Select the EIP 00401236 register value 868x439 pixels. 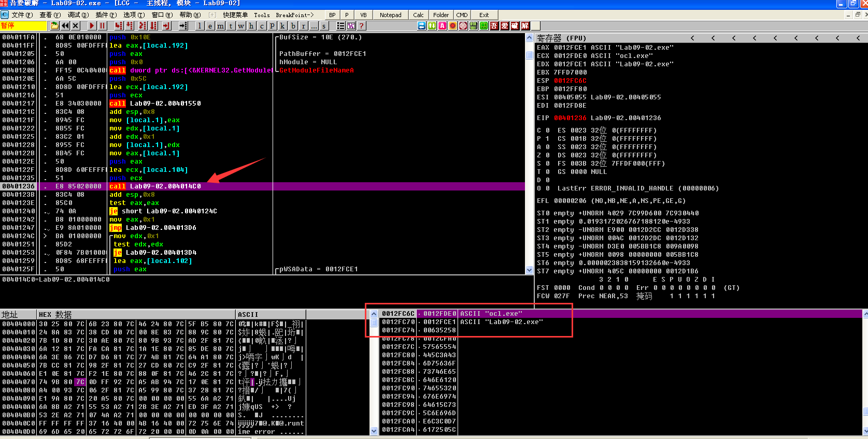tap(570, 118)
